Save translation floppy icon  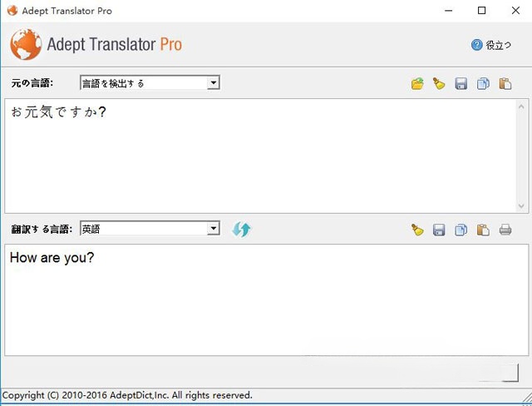point(439,230)
